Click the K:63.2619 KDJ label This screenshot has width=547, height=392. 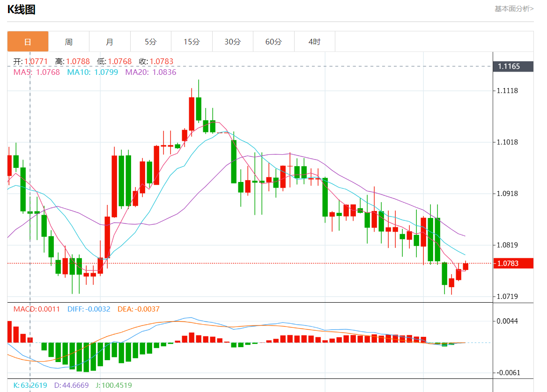[x=30, y=385]
